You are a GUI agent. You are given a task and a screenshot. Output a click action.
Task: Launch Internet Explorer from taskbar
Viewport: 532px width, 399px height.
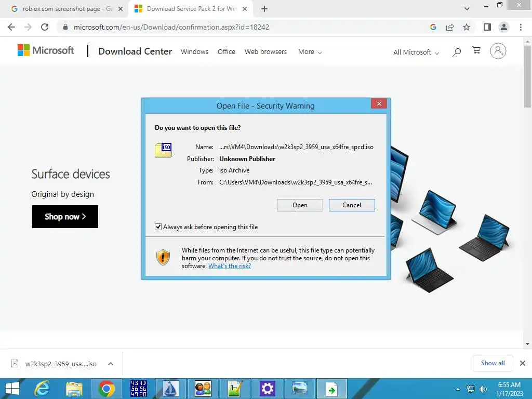pos(43,389)
